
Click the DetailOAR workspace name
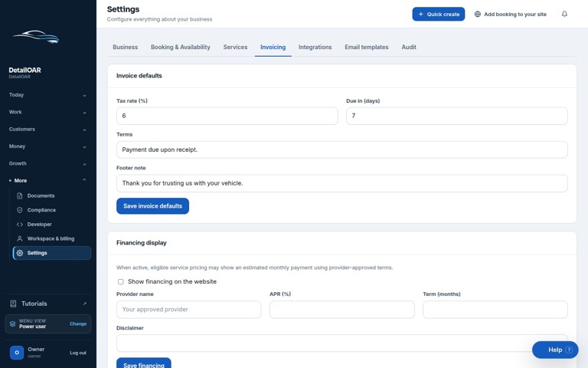click(24, 70)
